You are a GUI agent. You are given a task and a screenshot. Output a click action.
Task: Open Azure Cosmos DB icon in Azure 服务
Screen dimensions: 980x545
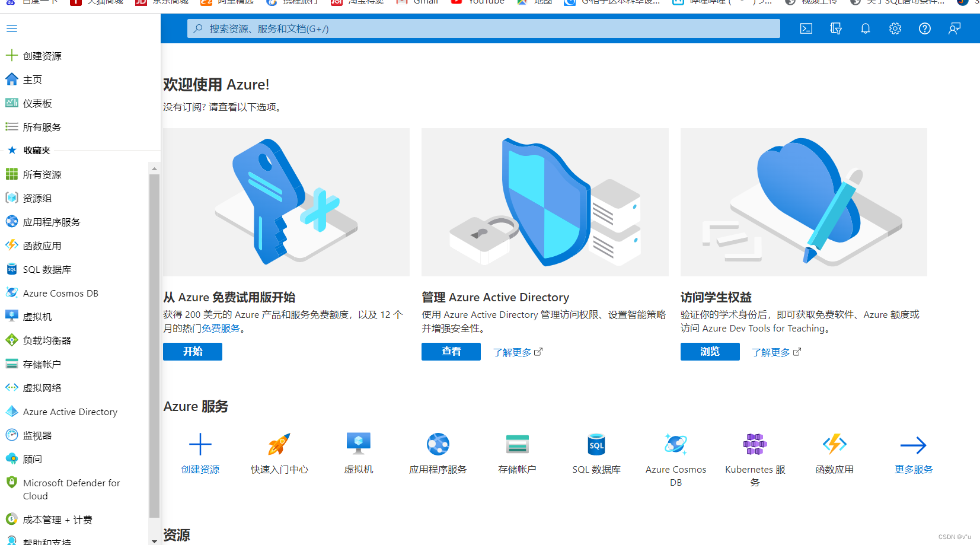click(676, 444)
